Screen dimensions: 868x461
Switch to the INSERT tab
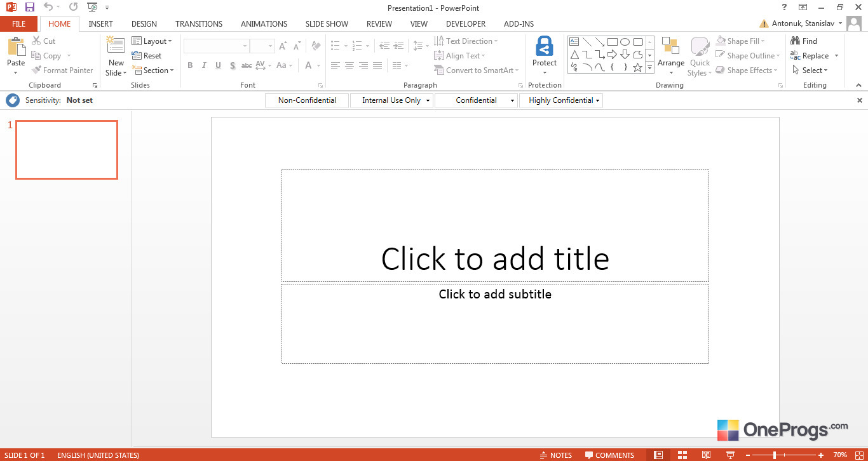click(x=100, y=24)
